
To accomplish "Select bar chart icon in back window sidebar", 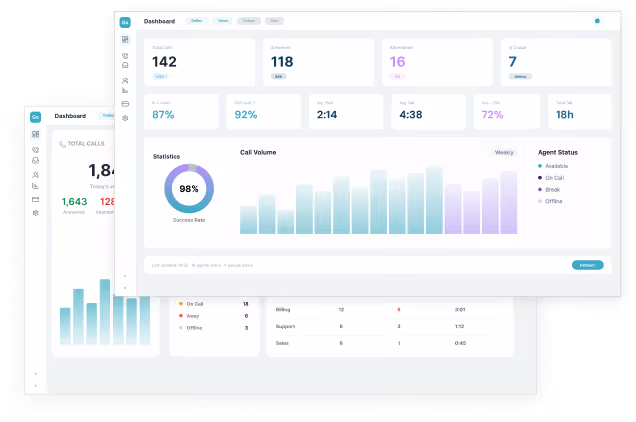I will point(35,186).
